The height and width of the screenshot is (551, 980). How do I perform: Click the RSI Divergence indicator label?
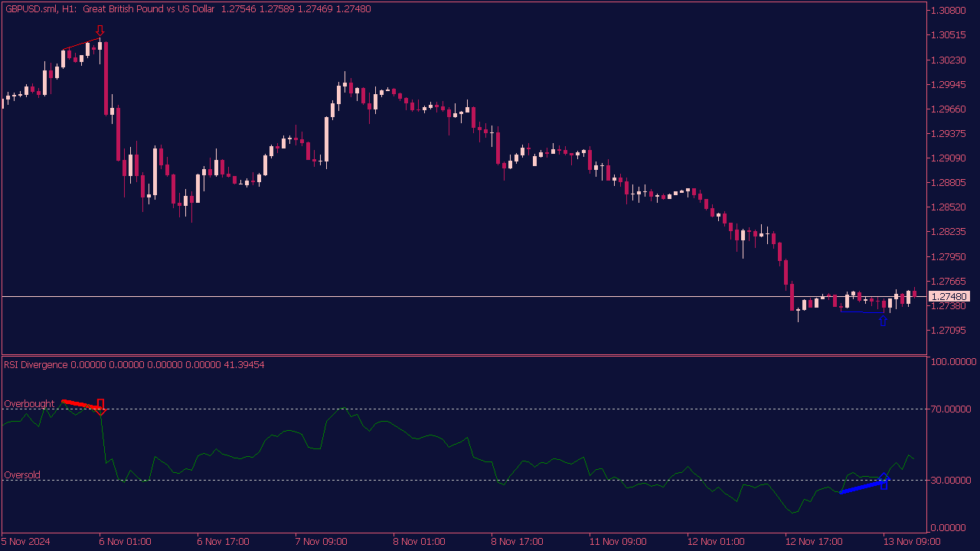tap(35, 364)
